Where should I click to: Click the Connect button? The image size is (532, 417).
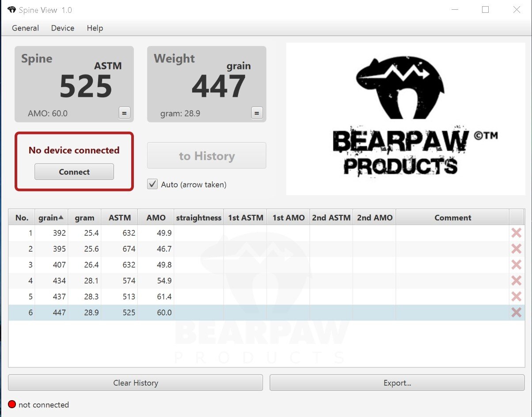pos(74,172)
